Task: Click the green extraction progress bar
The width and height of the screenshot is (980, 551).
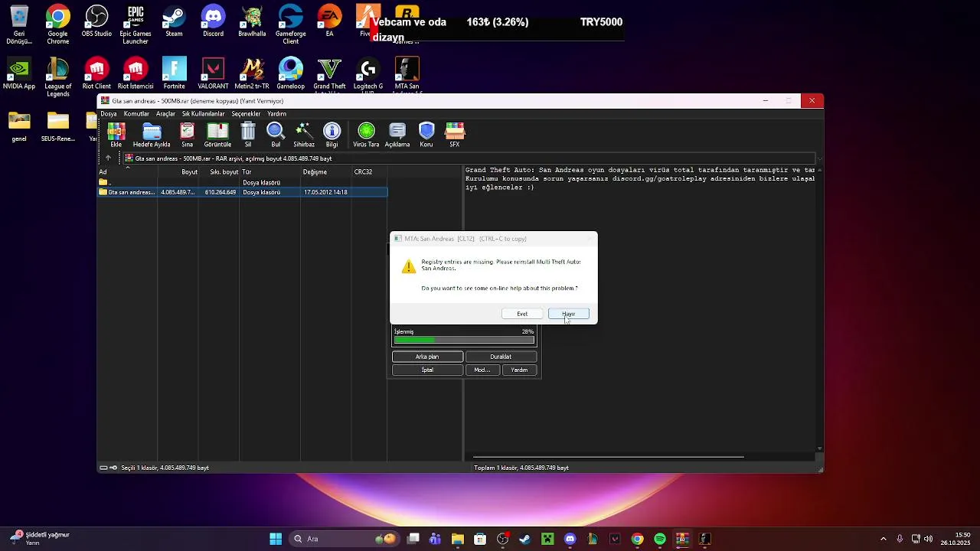Action: [464, 340]
